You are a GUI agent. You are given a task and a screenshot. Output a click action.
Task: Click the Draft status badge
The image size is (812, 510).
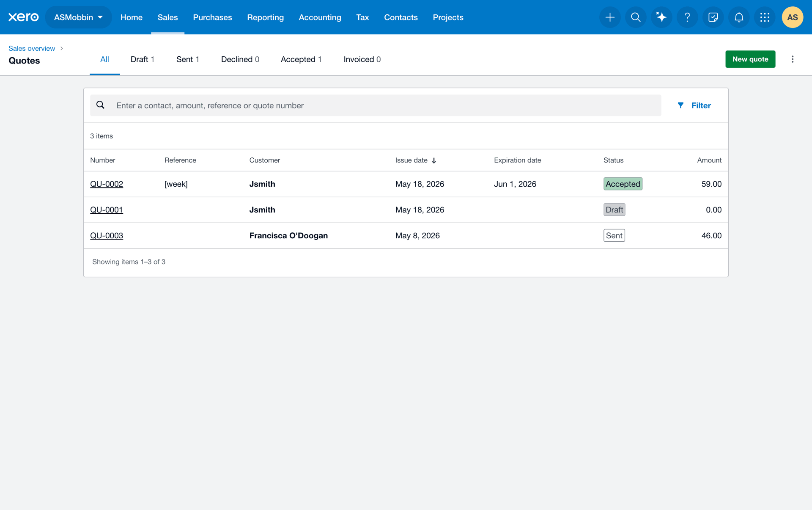(x=614, y=210)
